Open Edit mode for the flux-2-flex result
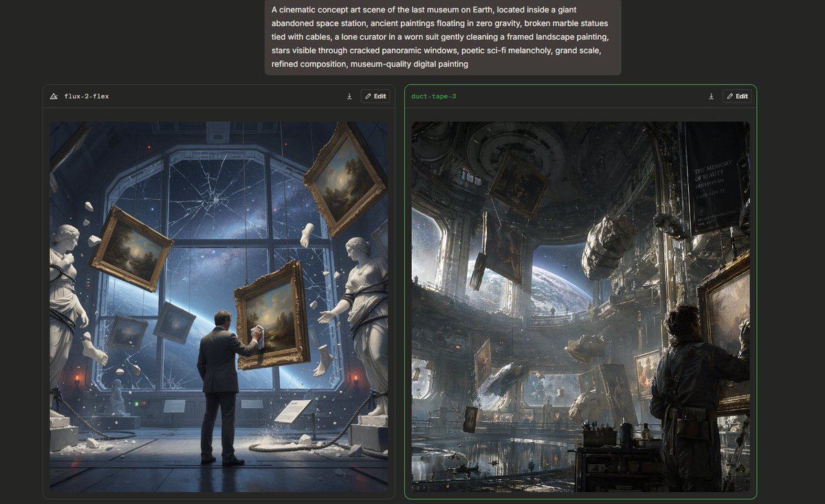The width and height of the screenshot is (825, 504). 375,96
